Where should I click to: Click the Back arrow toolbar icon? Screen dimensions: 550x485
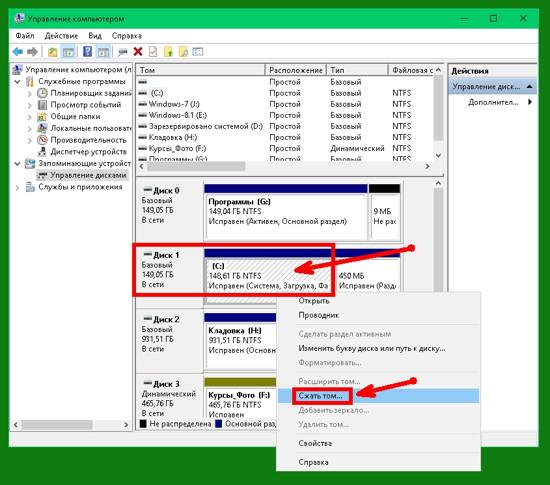point(18,52)
